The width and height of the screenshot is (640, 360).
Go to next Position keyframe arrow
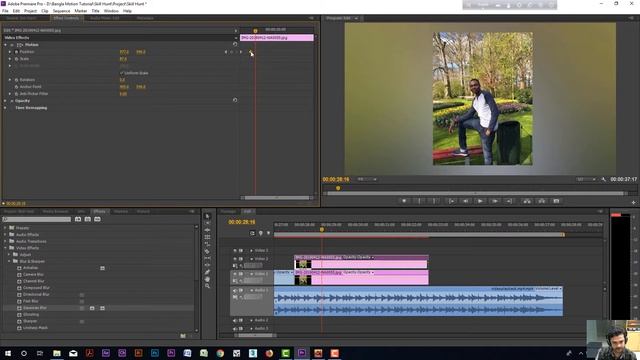[240, 52]
